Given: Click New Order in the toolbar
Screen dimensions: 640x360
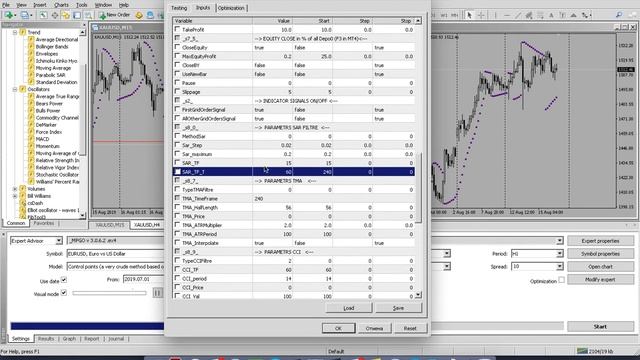Looking at the screenshot, I should 114,15.
